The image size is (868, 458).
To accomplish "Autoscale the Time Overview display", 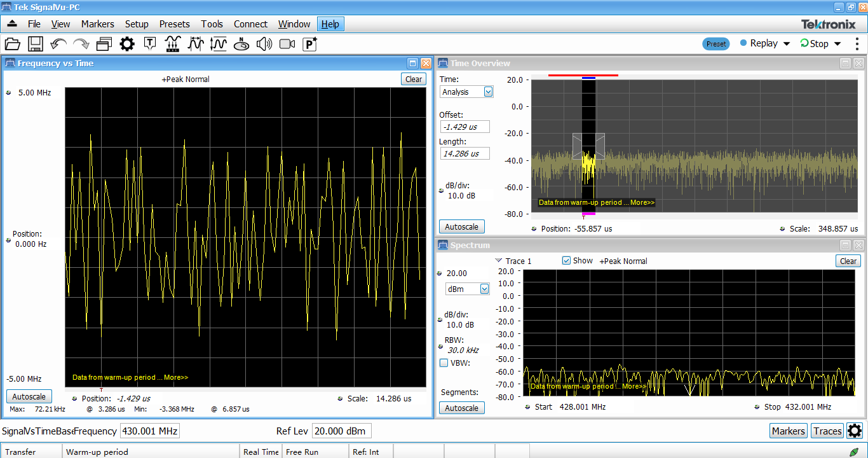I will [461, 226].
